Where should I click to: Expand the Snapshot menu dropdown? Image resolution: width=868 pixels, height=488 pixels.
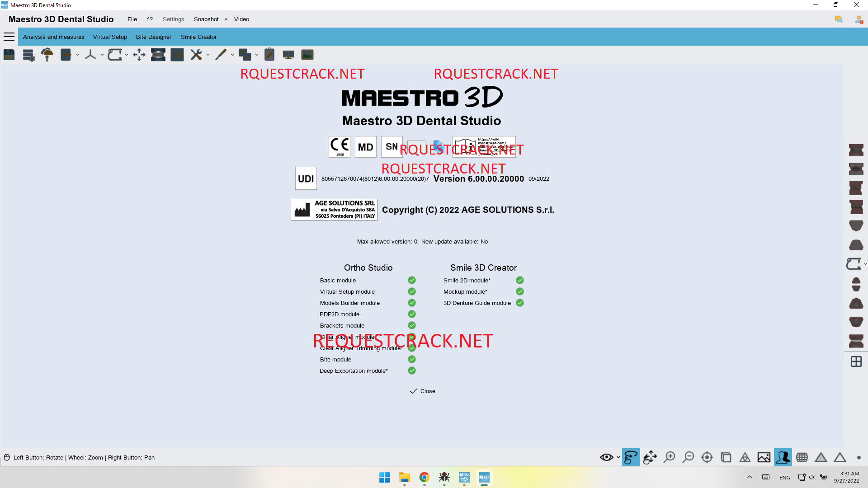[x=226, y=19]
